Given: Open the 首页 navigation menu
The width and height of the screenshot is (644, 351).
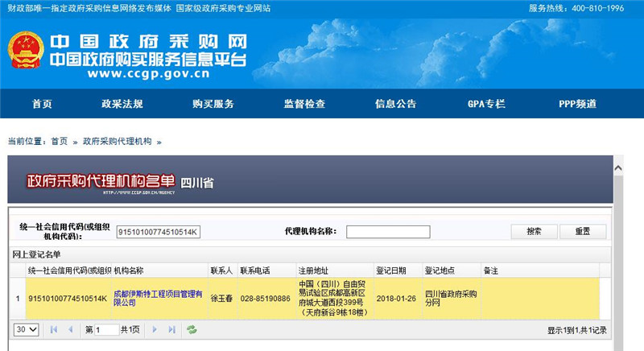Looking at the screenshot, I should 42,104.
